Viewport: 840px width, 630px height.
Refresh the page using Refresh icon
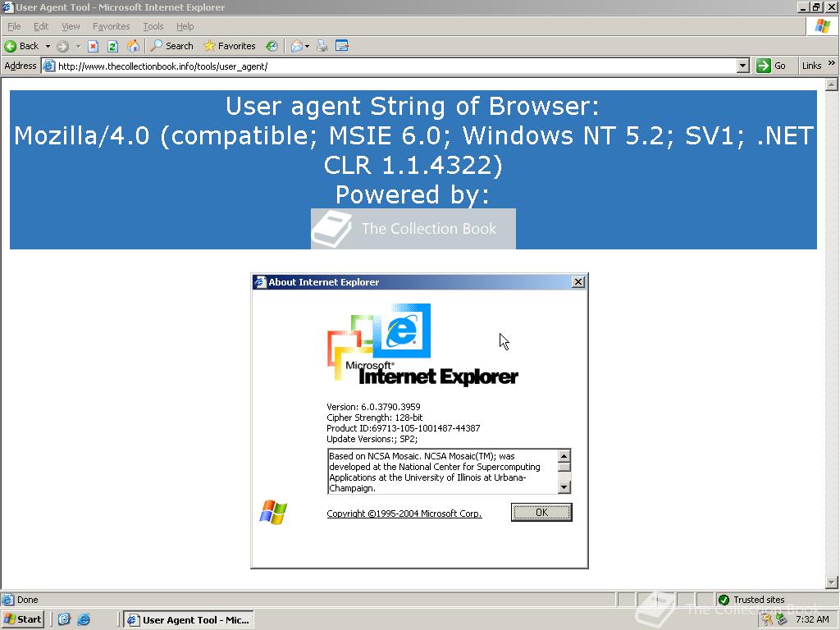(112, 46)
